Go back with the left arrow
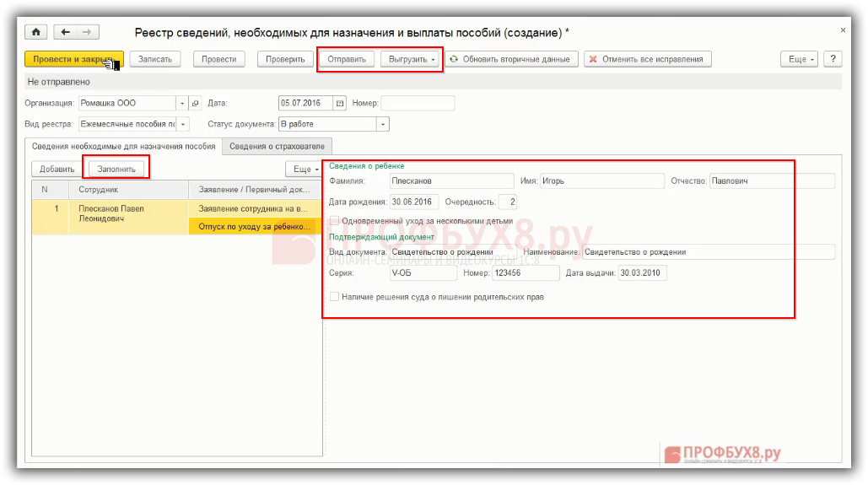868x485 pixels. pos(66,32)
